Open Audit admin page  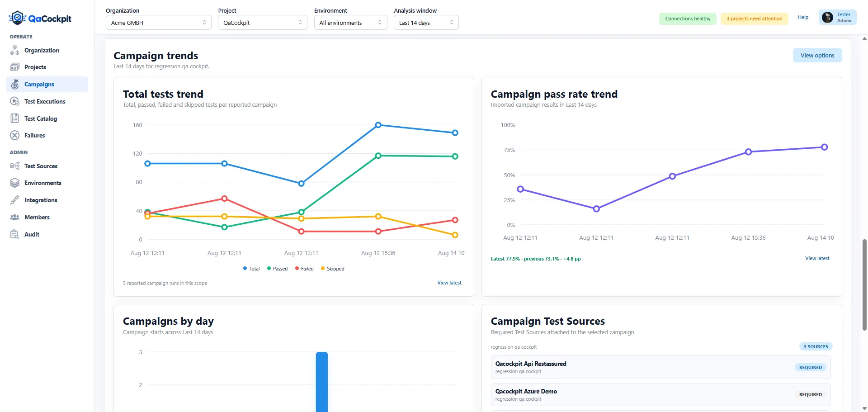[x=47, y=234]
